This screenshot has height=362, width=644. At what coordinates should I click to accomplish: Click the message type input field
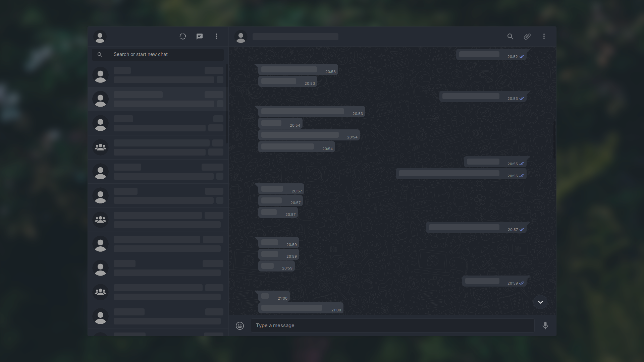pyautogui.click(x=392, y=325)
